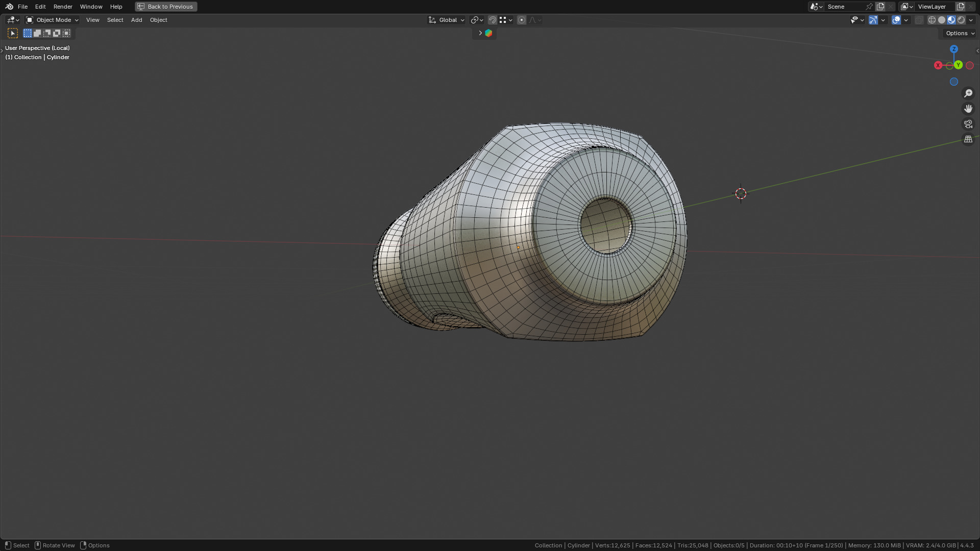Toggle show overlays button

[896, 20]
